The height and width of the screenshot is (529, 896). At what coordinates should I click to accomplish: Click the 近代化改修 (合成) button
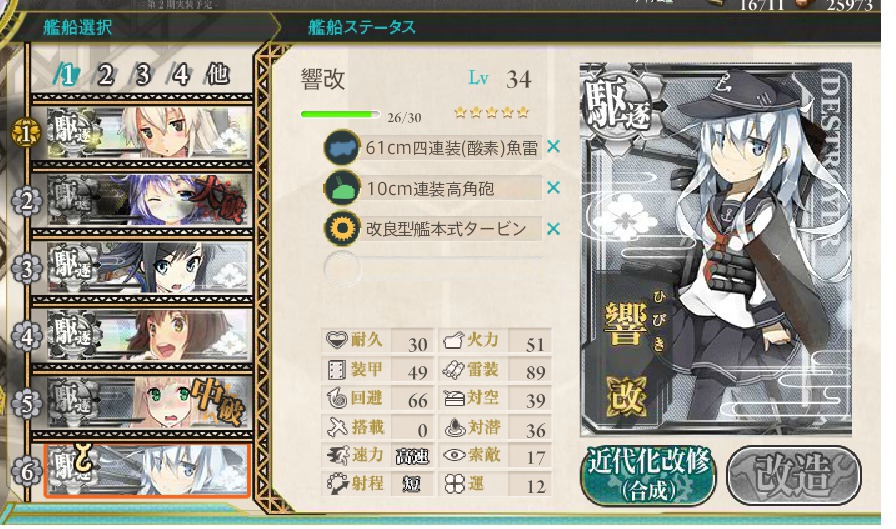point(649,475)
